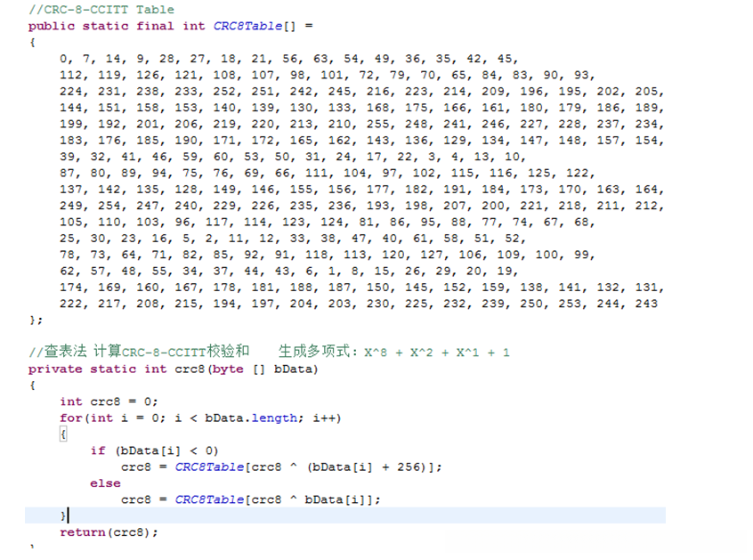The image size is (753, 560).
Task: Click the table value 189
Action: click(646, 108)
